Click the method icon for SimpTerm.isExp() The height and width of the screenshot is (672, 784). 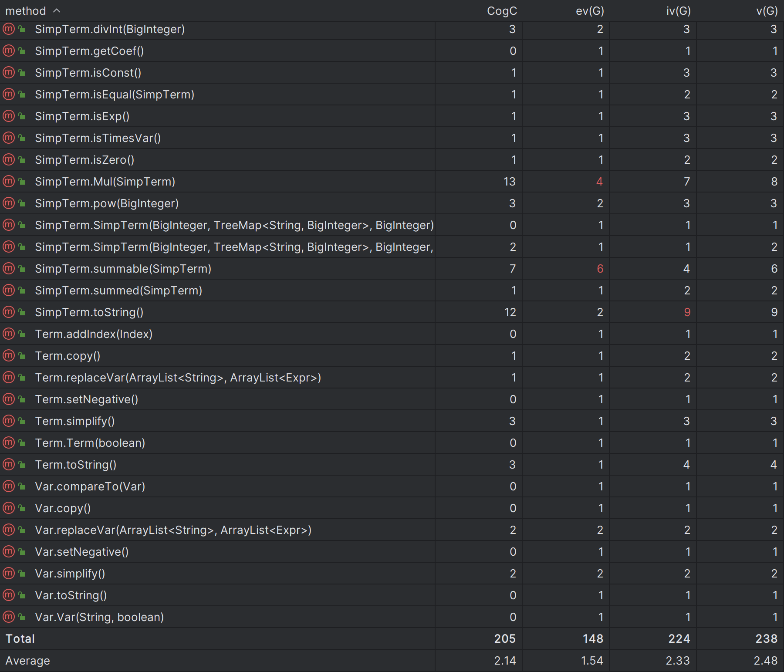point(9,116)
